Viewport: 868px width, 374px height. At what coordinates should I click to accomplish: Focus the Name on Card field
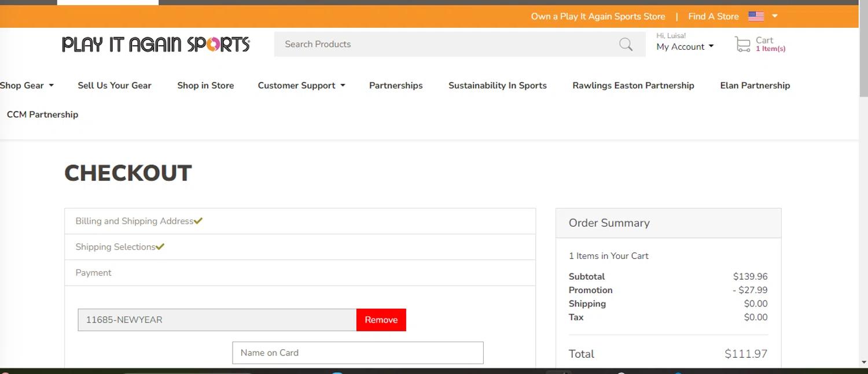pyautogui.click(x=358, y=353)
